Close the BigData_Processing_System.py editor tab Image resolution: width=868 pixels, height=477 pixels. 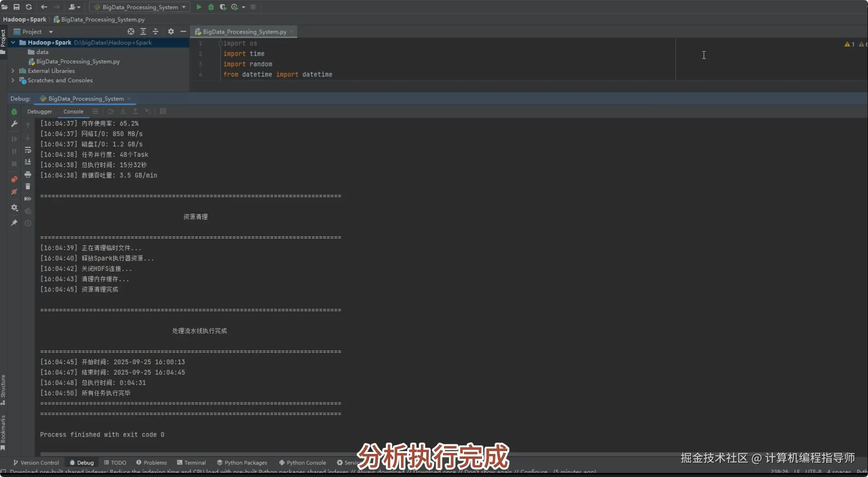291,32
